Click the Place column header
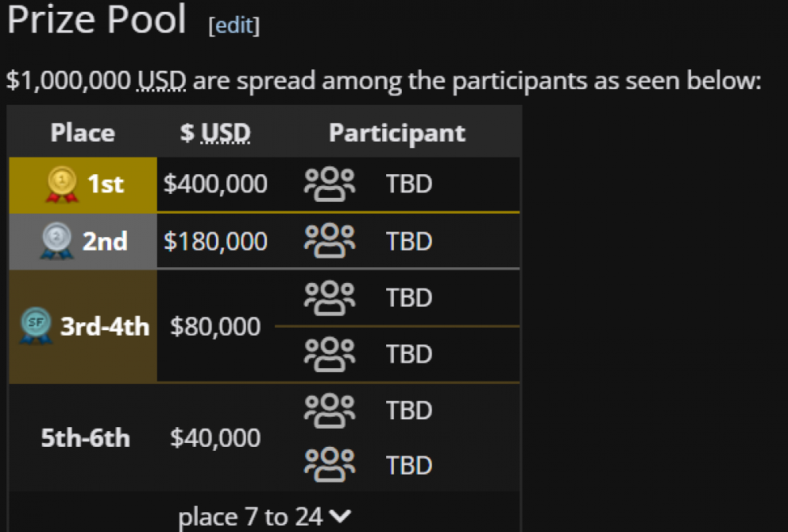 [83, 132]
